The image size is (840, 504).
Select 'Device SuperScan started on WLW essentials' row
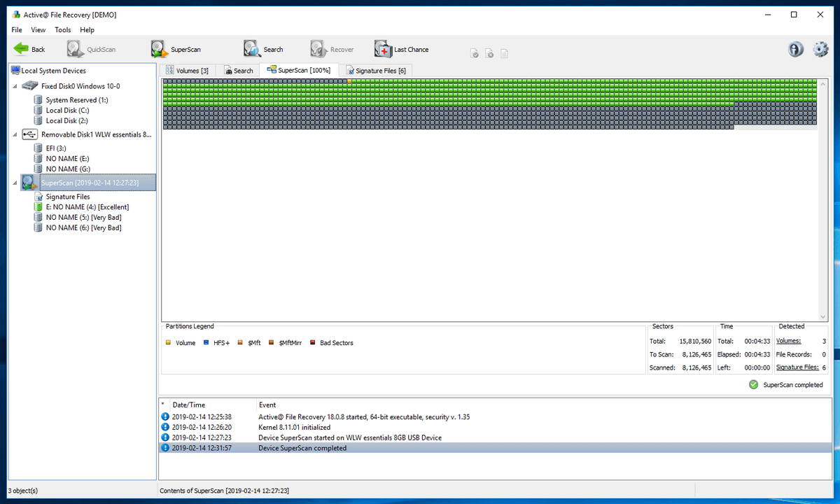point(496,437)
